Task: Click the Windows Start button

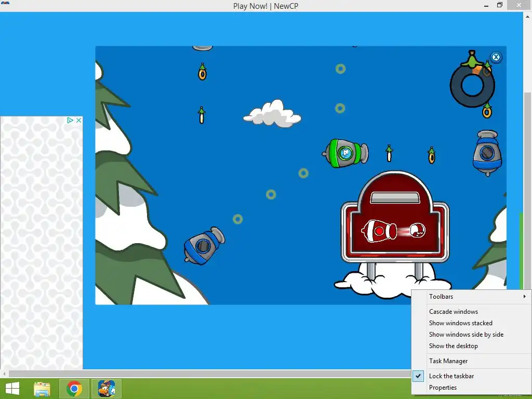Action: [12, 389]
